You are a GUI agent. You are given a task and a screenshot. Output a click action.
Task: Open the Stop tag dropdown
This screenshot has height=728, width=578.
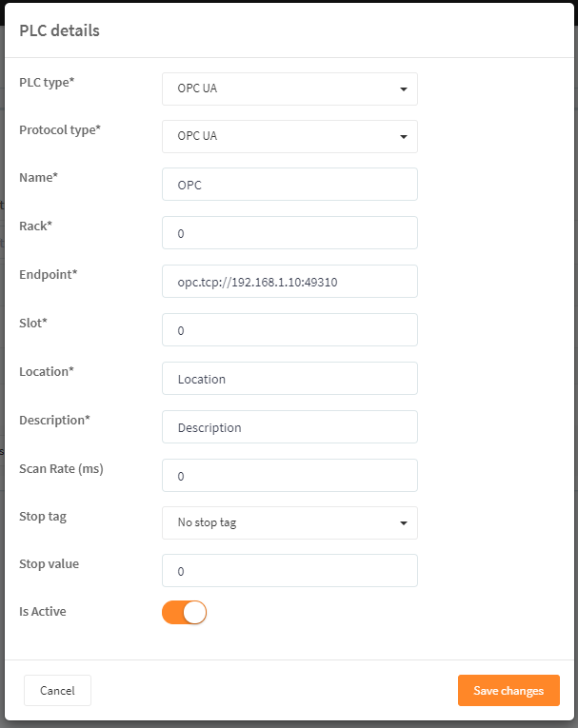coord(289,522)
